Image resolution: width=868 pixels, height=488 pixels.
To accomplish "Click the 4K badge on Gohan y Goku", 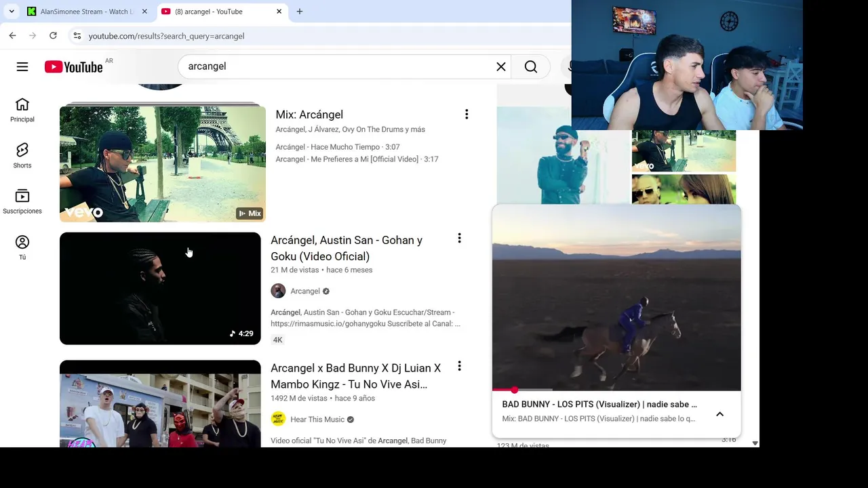I will (277, 340).
